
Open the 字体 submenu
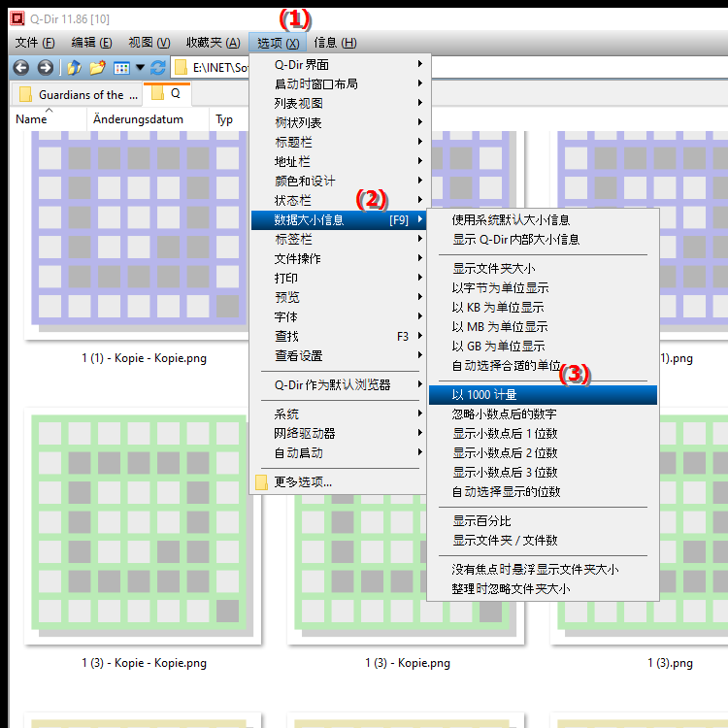click(339, 316)
